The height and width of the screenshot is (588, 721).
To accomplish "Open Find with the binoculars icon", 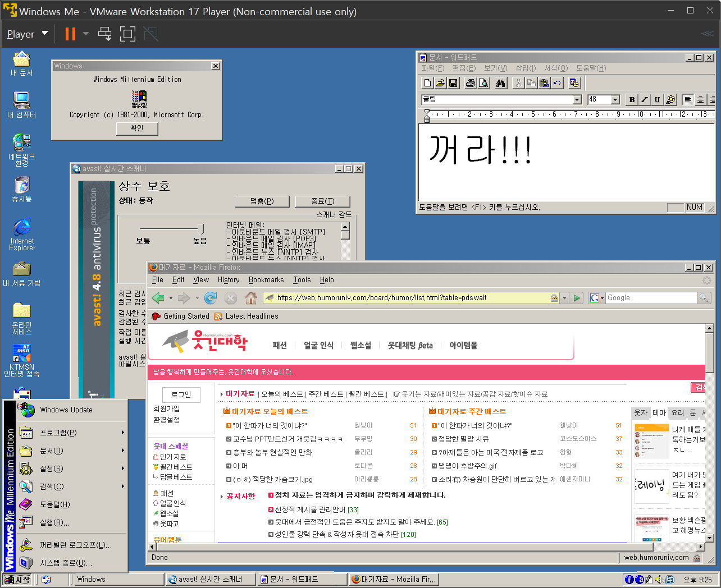I will (501, 83).
